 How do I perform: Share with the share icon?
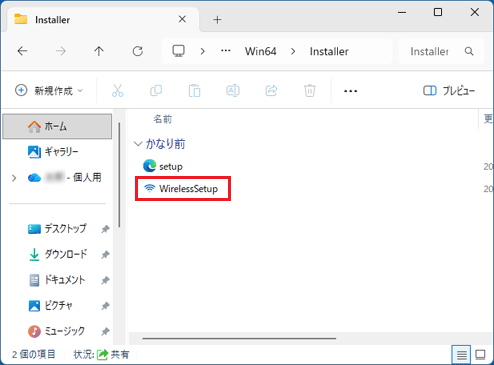pos(271,90)
